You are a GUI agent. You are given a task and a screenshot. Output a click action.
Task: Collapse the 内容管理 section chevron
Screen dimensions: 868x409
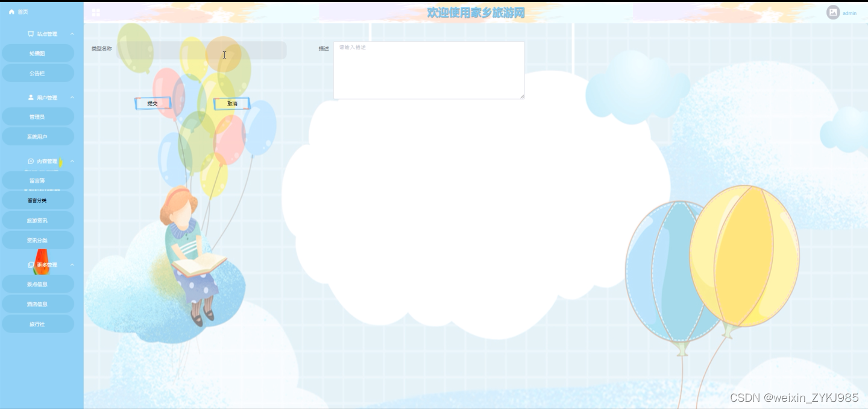pyautogui.click(x=72, y=162)
